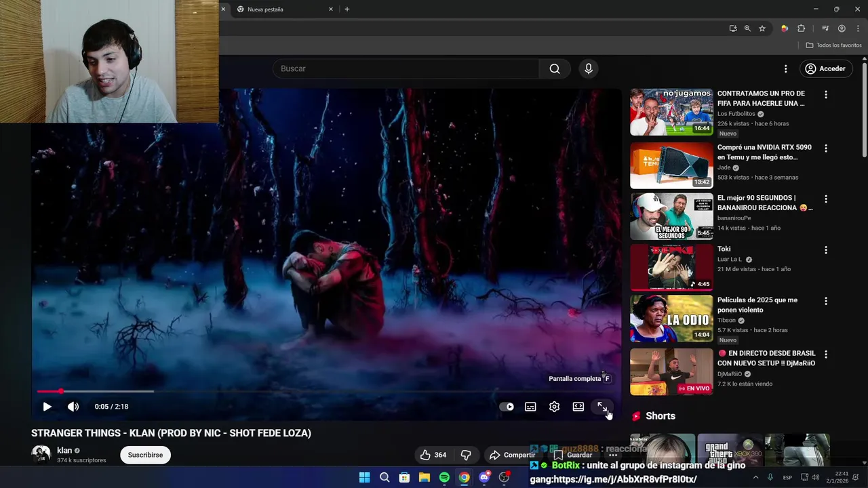Open the player settings gear
The height and width of the screenshot is (488, 868).
[x=554, y=407]
